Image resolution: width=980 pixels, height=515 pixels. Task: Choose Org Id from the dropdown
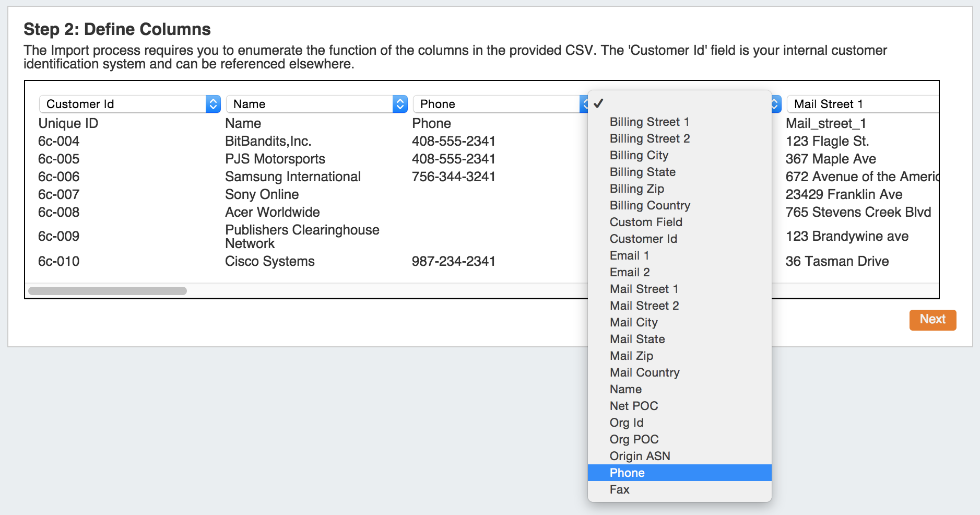627,423
